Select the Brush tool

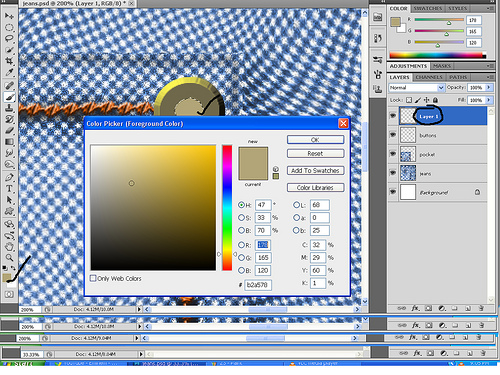click(9, 97)
